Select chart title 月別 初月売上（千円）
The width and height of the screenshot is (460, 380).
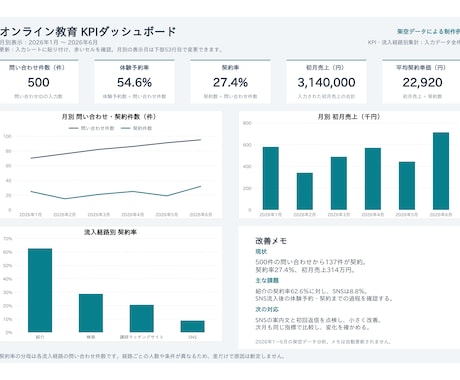(x=349, y=117)
